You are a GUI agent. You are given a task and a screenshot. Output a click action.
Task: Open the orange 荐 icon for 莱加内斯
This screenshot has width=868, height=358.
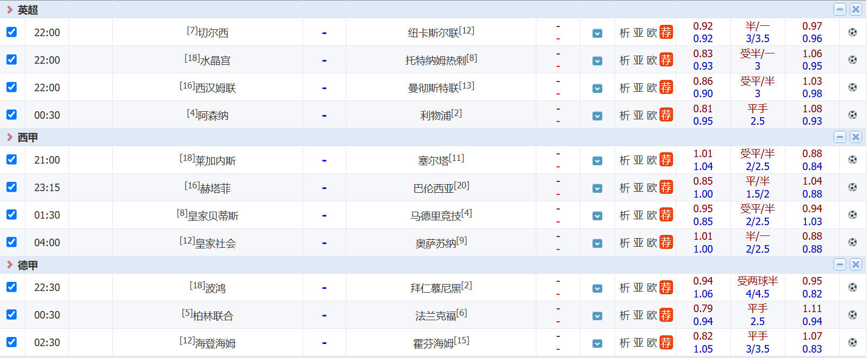coord(666,160)
